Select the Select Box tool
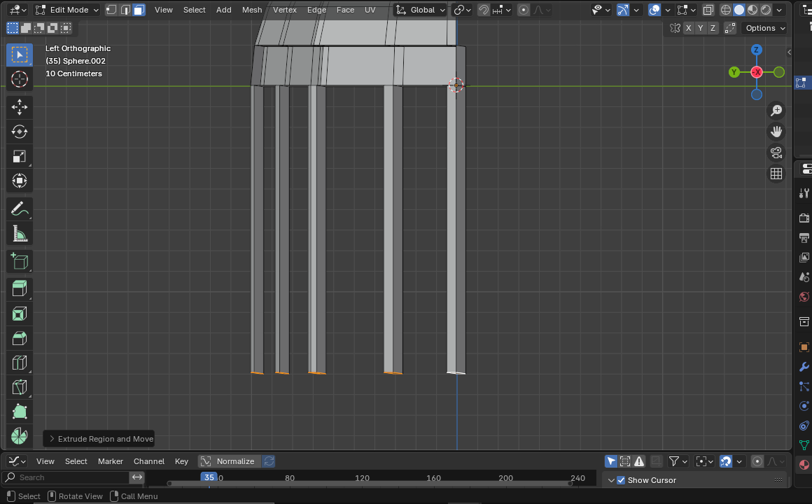 tap(19, 55)
